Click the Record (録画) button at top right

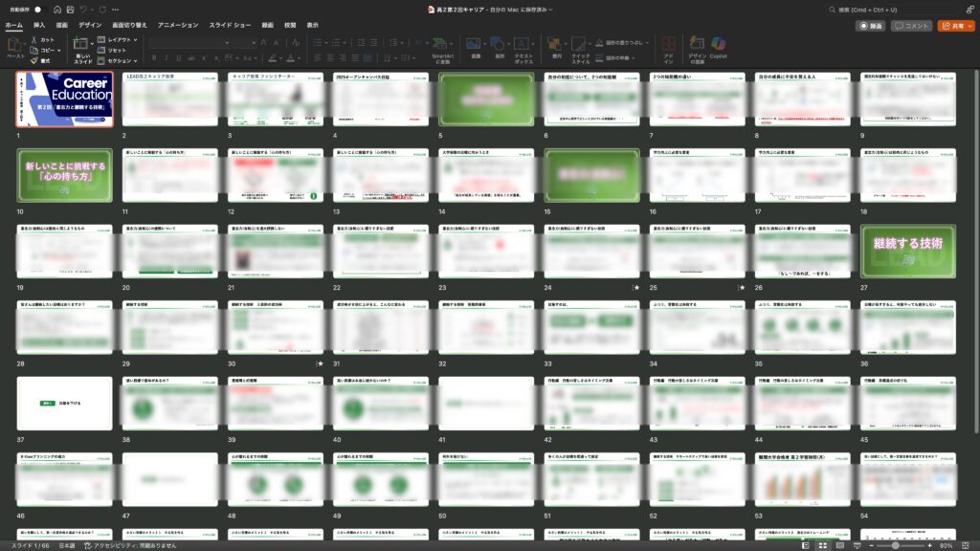pos(871,26)
